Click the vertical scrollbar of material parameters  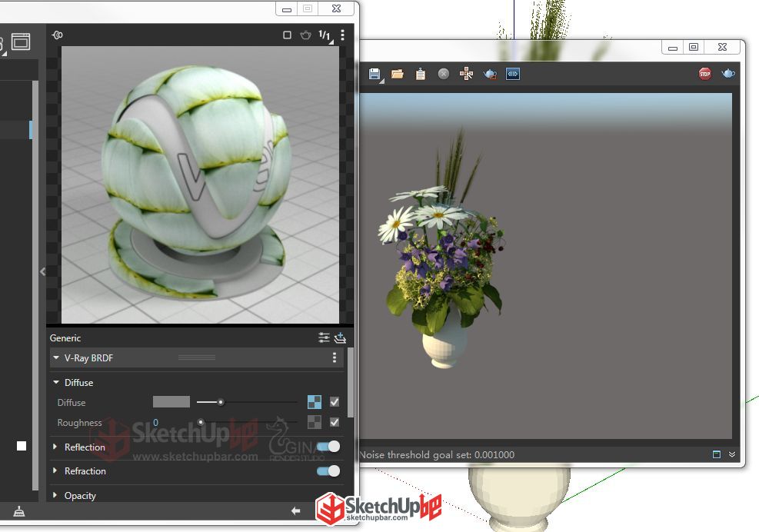[x=351, y=382]
